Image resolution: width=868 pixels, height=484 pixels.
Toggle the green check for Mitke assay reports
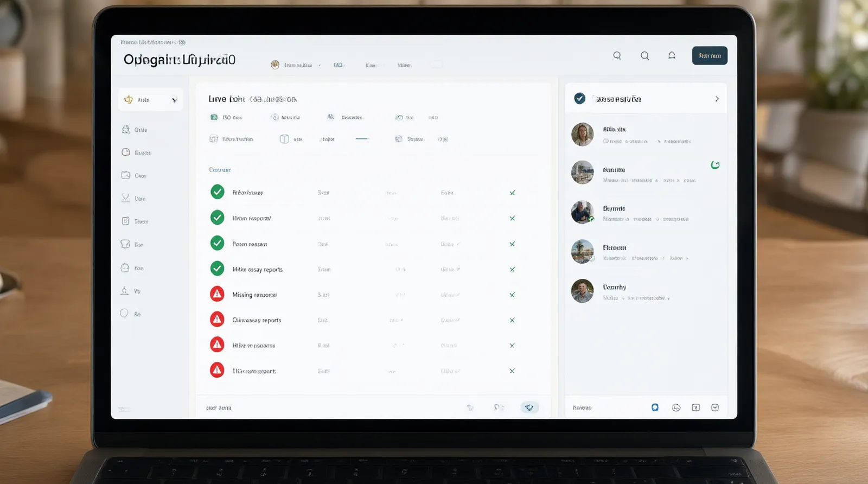217,269
